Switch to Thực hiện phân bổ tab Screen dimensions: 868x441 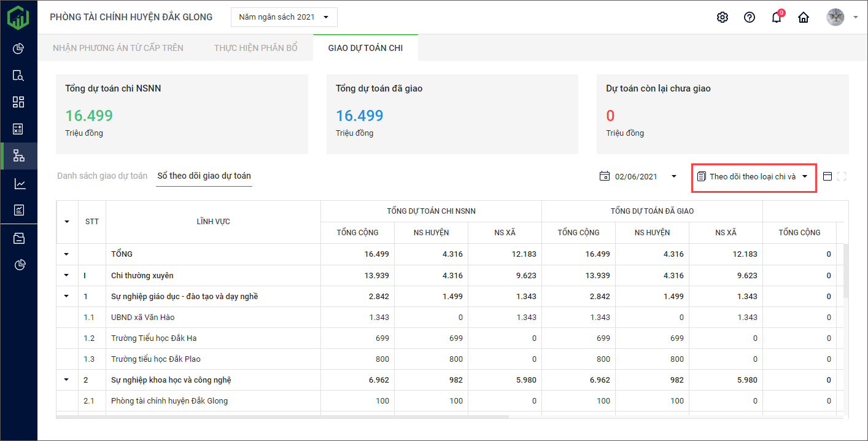pyautogui.click(x=255, y=48)
